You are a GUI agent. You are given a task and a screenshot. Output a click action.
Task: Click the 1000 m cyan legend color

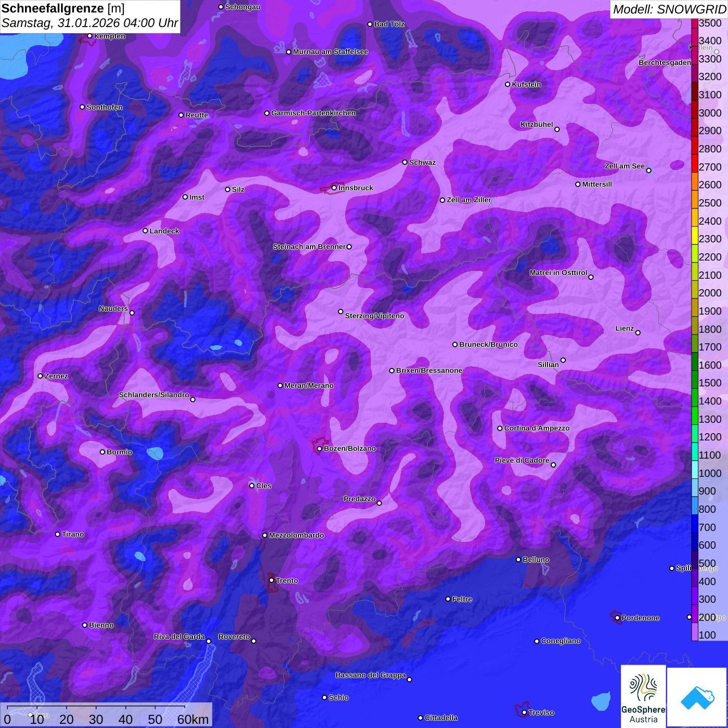point(695,470)
